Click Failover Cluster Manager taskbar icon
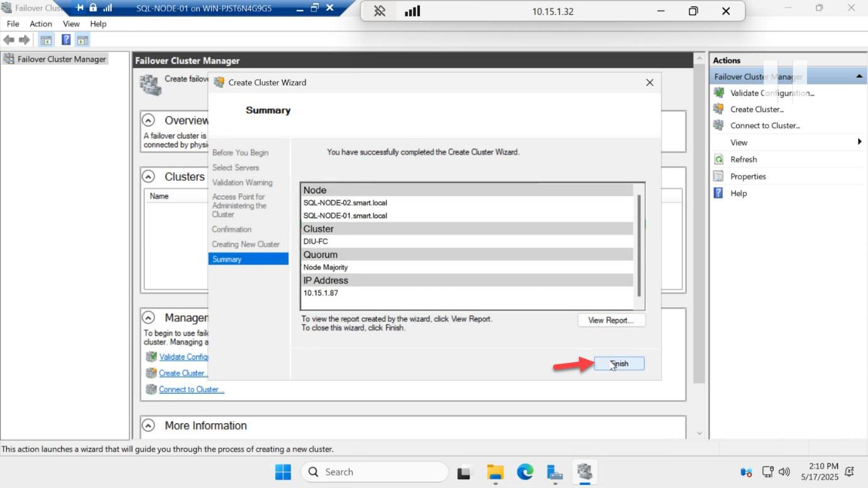This screenshot has height=488, width=868. tap(585, 472)
